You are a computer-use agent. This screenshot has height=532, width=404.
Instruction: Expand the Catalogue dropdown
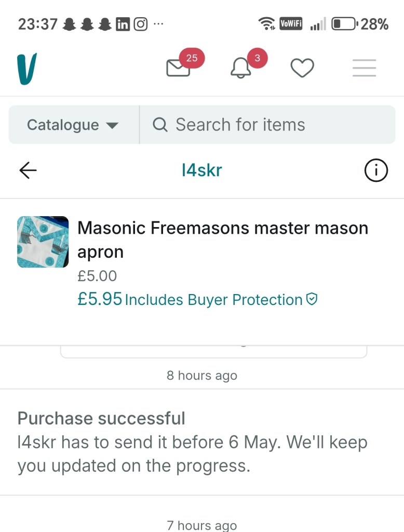pos(73,125)
